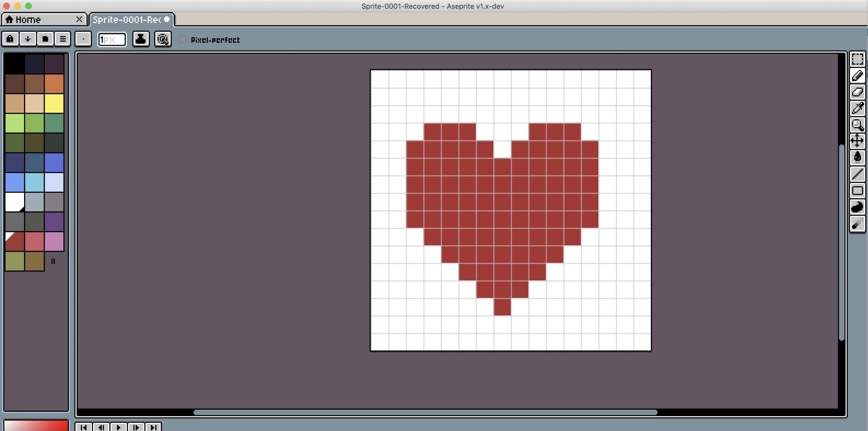
Task: Click the palette resize handle
Action: [x=53, y=261]
